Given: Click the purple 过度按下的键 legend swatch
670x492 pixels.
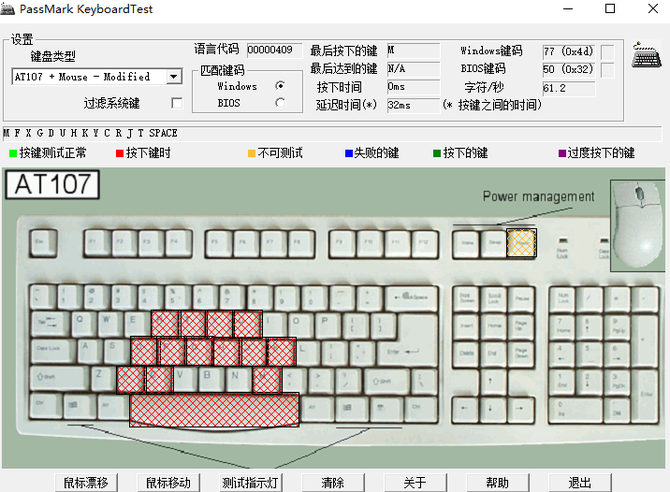Looking at the screenshot, I should [x=562, y=153].
